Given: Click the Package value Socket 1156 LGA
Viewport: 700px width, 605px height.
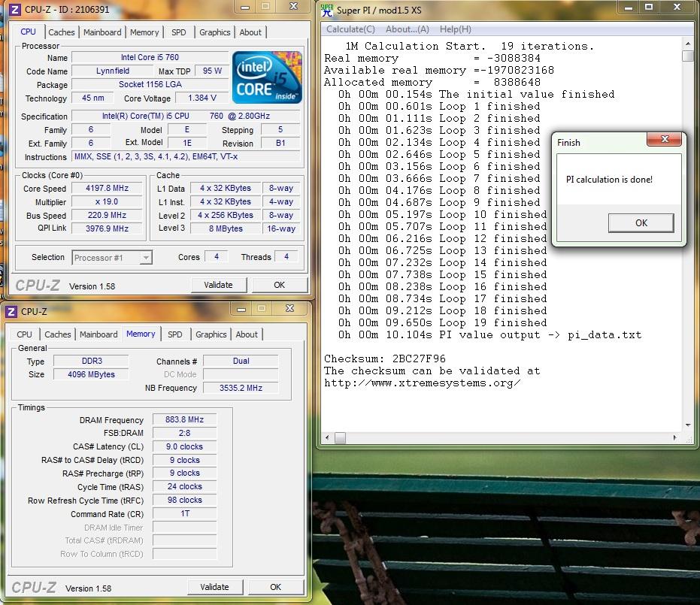Looking at the screenshot, I should [150, 84].
